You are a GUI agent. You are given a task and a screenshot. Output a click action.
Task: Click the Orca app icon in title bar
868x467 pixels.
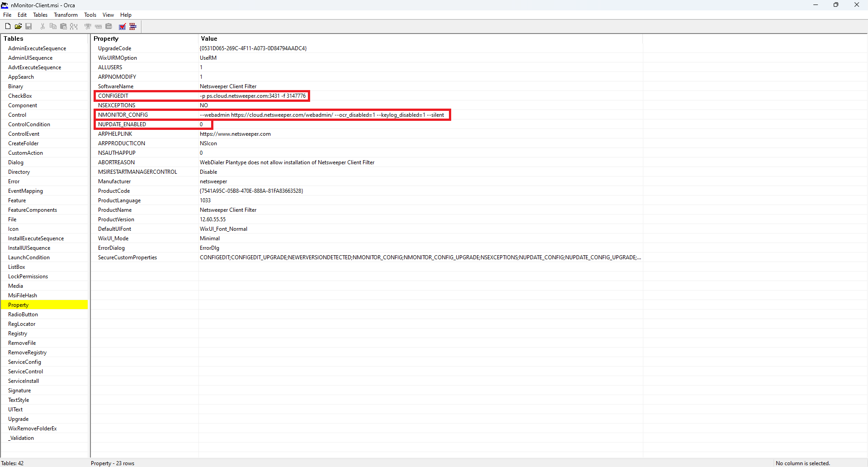click(x=5, y=5)
